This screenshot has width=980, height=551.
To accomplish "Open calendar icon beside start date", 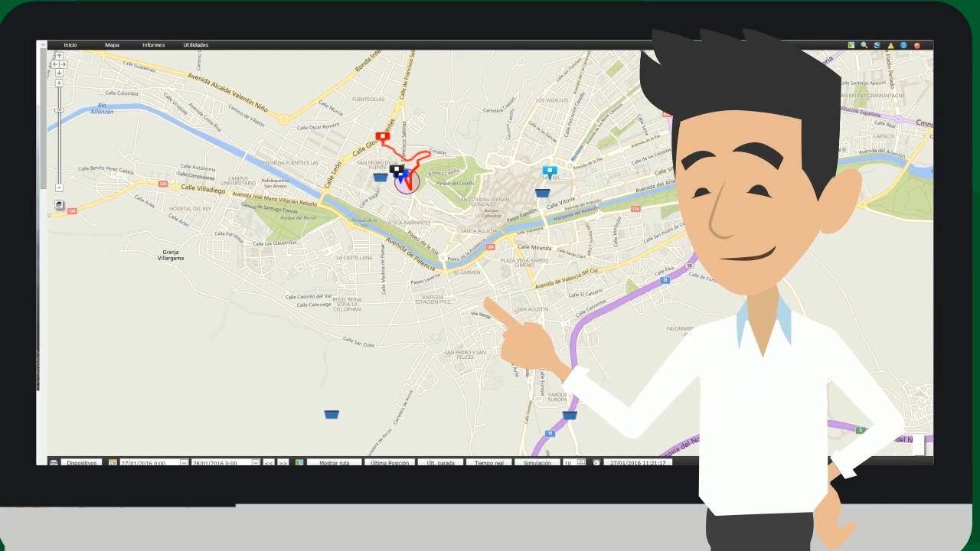I will tap(113, 463).
